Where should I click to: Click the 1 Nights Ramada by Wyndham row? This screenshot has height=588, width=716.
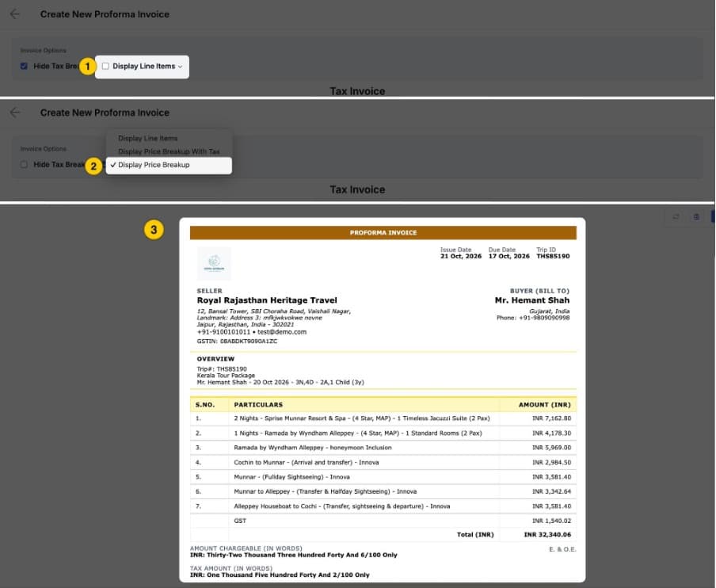tap(383, 433)
